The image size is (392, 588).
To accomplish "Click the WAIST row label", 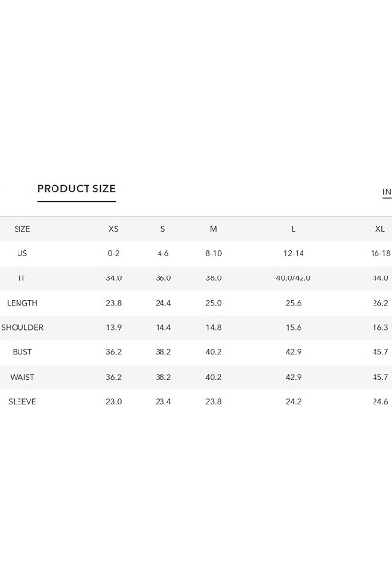I will pyautogui.click(x=22, y=377).
